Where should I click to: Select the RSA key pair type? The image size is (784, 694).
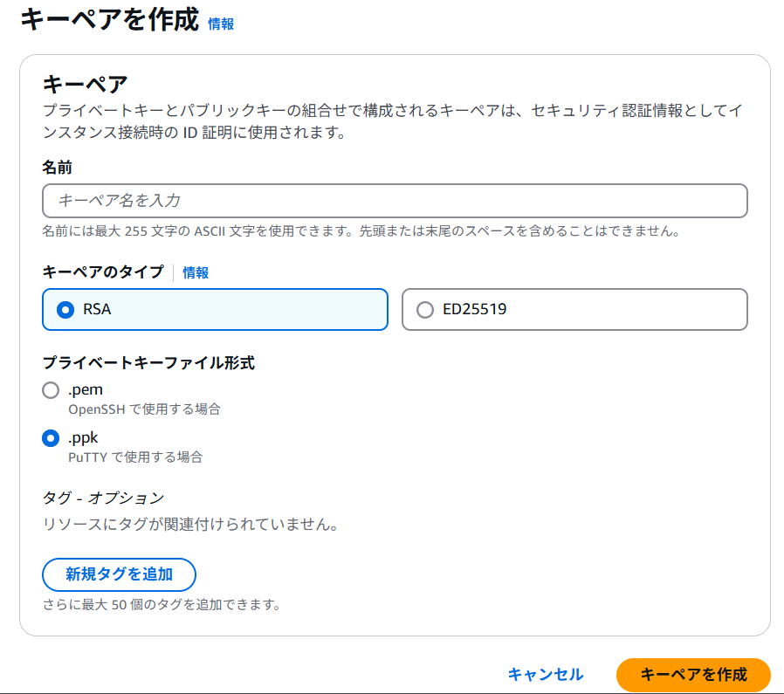[x=215, y=310]
